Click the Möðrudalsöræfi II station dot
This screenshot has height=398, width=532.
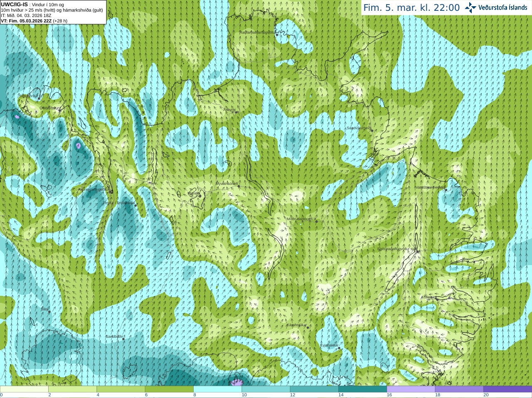(x=316, y=221)
